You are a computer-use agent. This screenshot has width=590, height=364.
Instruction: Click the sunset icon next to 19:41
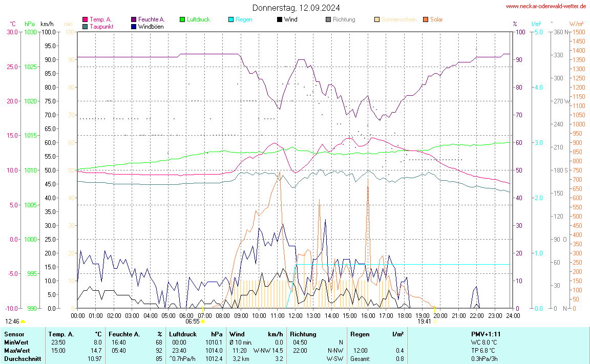(x=434, y=322)
